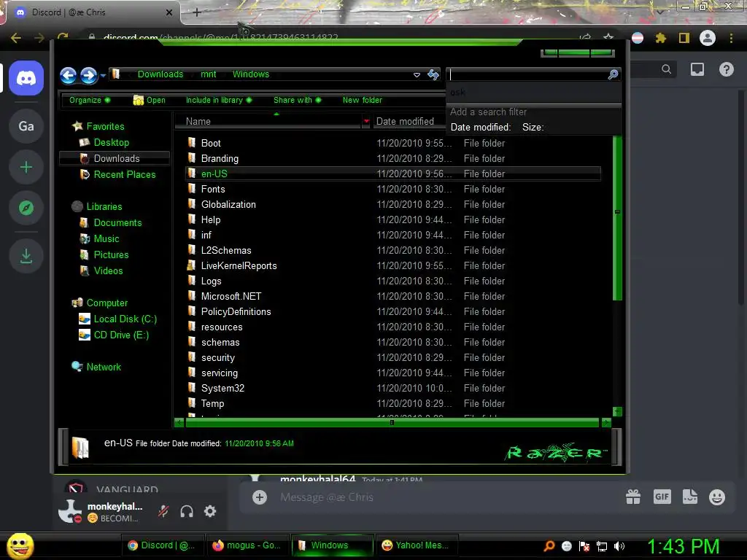Open Discord User Settings gear
This screenshot has height=560, width=747.
click(x=210, y=511)
